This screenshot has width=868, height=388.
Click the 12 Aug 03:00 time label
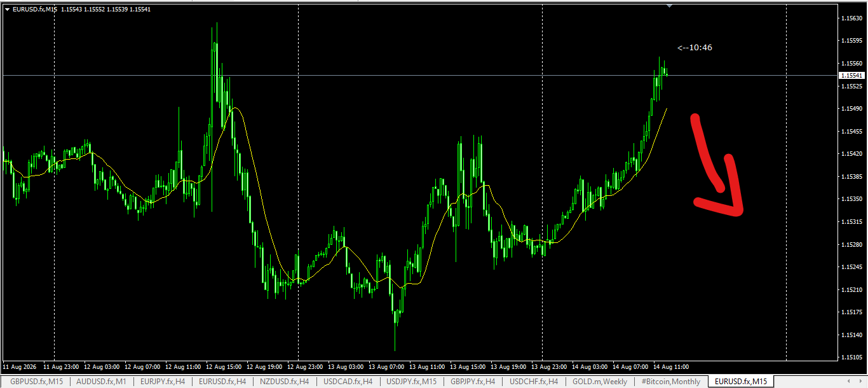(x=102, y=367)
